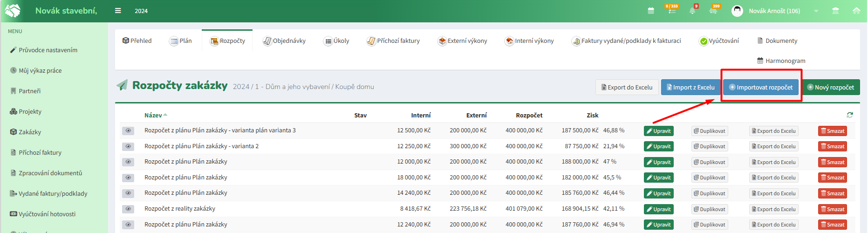
Task: Switch to the Rozpočty tab
Action: pos(227,41)
